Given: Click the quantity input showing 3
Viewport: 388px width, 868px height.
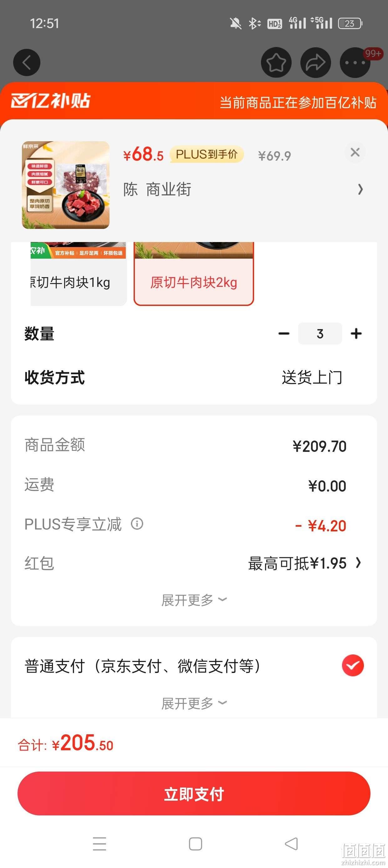Looking at the screenshot, I should click(x=320, y=333).
